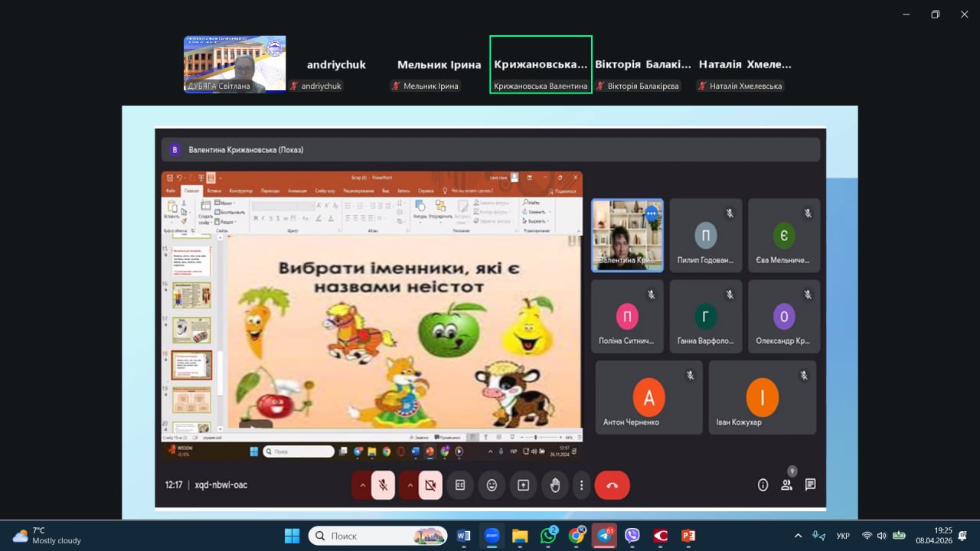The width and height of the screenshot is (980, 551).
Task: Show hidden icons chevron in system tray
Action: click(x=798, y=536)
